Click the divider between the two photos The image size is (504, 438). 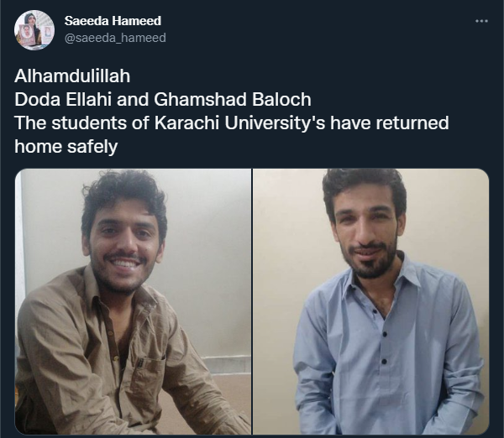(252, 301)
